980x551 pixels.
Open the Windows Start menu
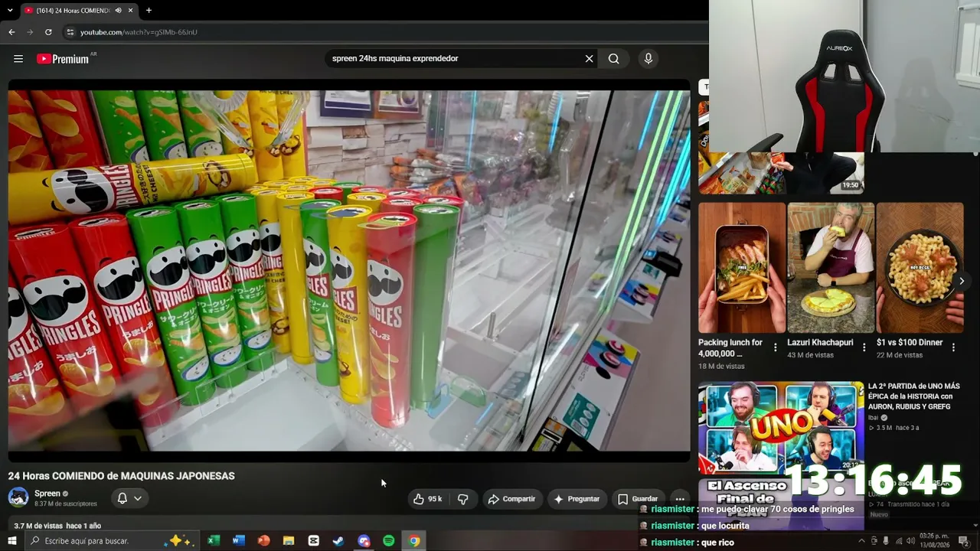click(x=11, y=541)
